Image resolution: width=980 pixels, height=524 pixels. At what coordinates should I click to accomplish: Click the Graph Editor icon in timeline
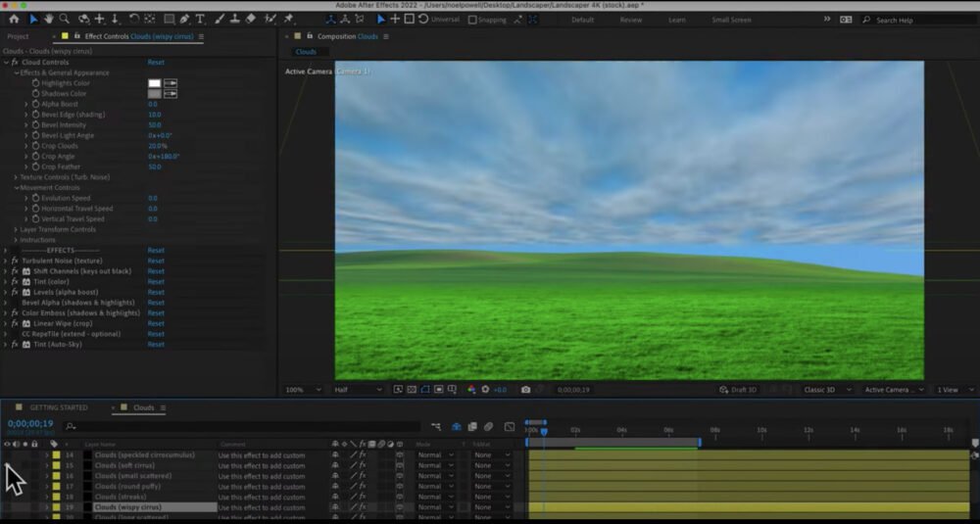coord(510,427)
